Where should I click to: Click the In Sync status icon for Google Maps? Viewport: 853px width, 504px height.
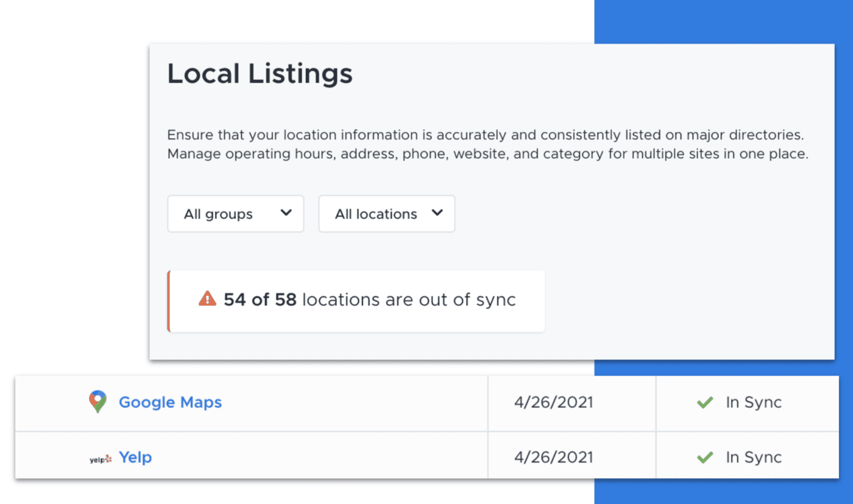point(704,402)
